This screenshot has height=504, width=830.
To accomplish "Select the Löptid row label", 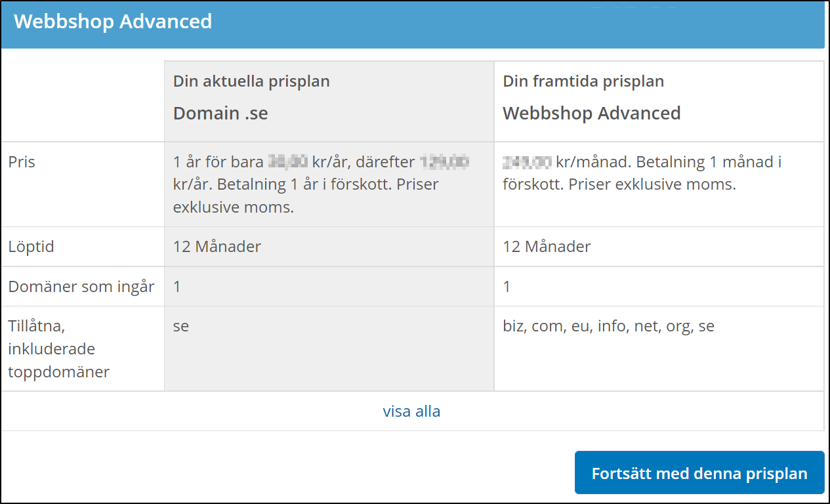I will pos(31,247).
